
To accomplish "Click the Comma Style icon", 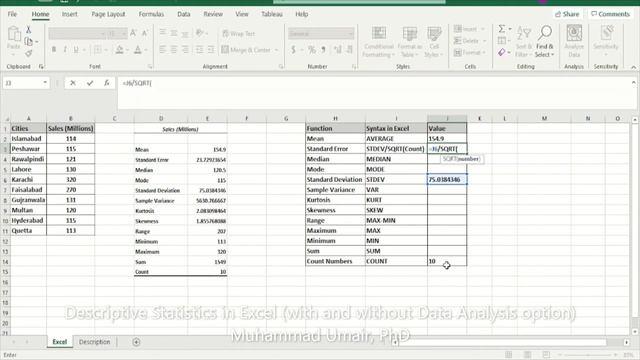I will 323,50.
